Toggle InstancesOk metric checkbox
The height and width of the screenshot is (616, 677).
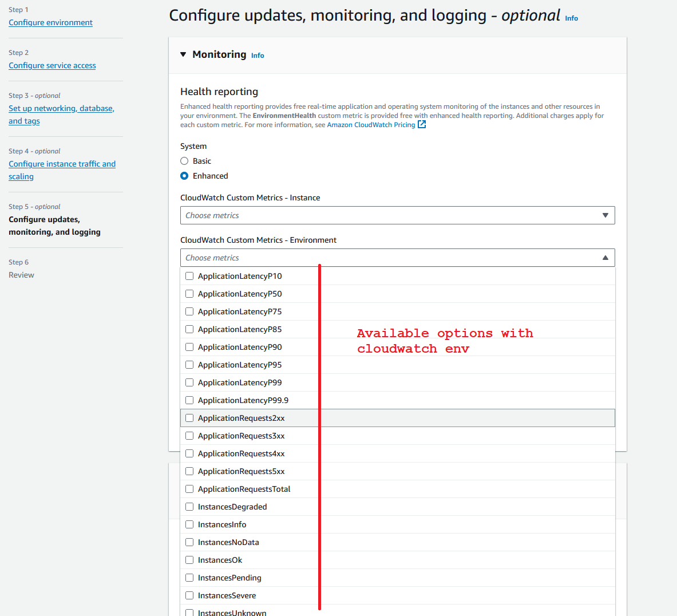point(189,560)
